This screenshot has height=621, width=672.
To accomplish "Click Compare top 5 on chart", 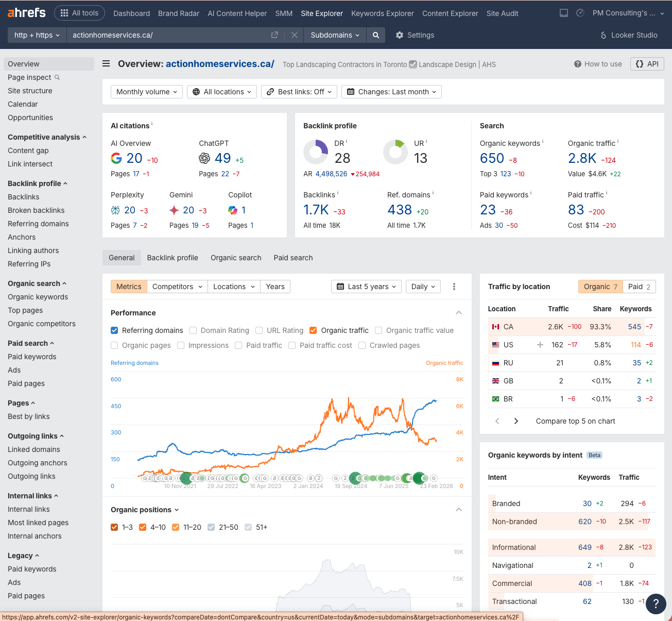I will (x=575, y=421).
